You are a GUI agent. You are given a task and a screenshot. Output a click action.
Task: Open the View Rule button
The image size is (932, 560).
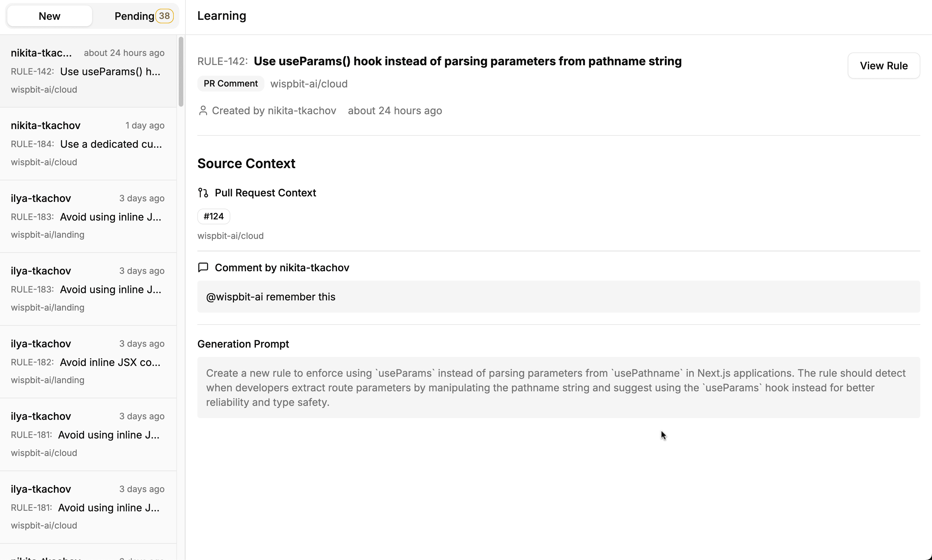[x=883, y=66]
